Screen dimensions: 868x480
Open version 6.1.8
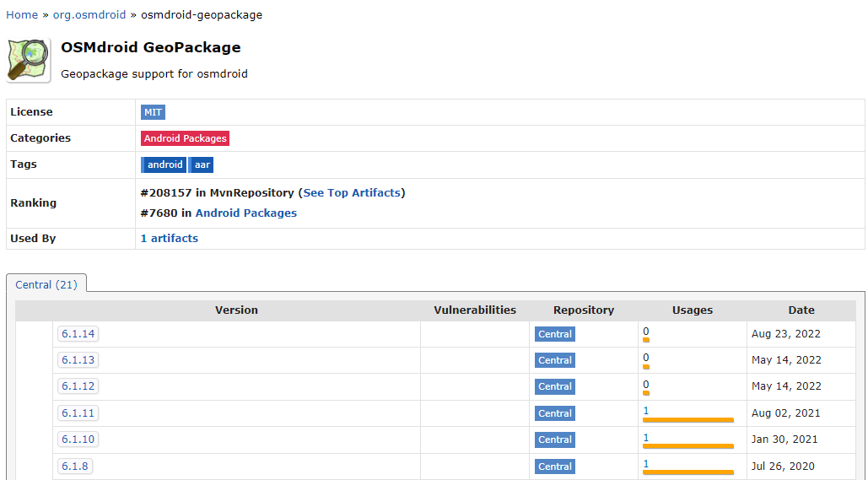(74, 467)
